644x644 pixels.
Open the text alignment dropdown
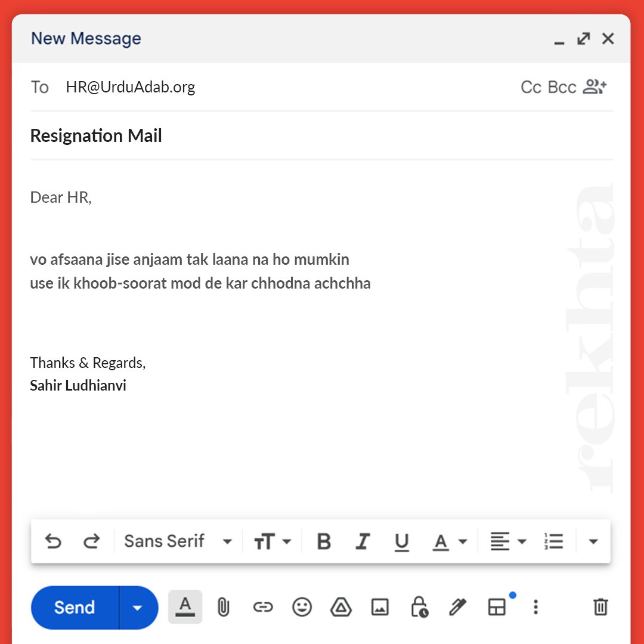(509, 541)
